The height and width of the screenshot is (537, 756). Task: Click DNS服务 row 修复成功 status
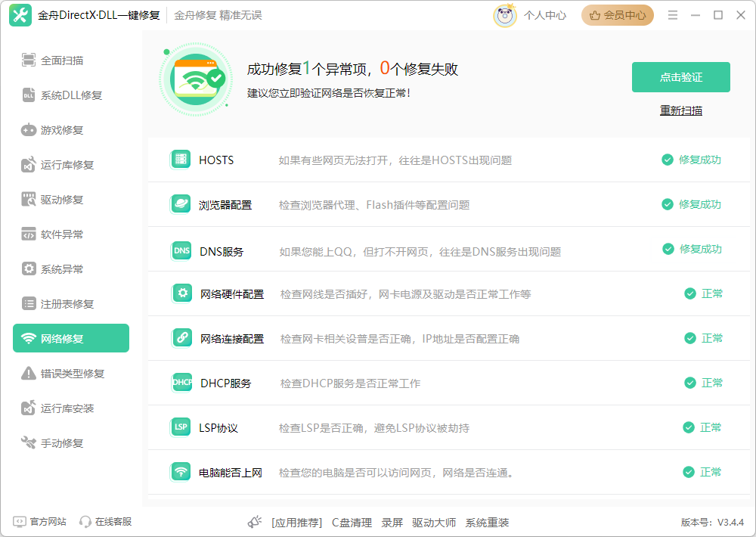(x=692, y=249)
